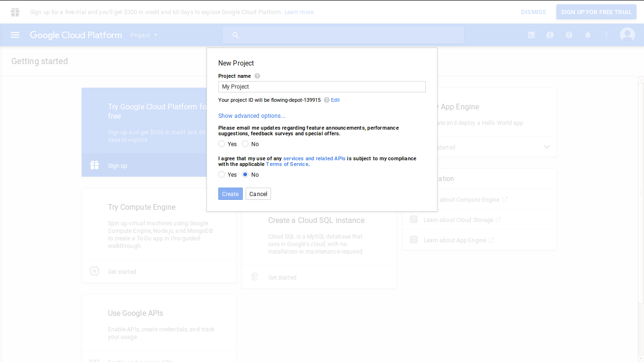Open Learn about Cloud Storage link
Image resolution: width=644 pixels, height=362 pixels.
tap(458, 220)
